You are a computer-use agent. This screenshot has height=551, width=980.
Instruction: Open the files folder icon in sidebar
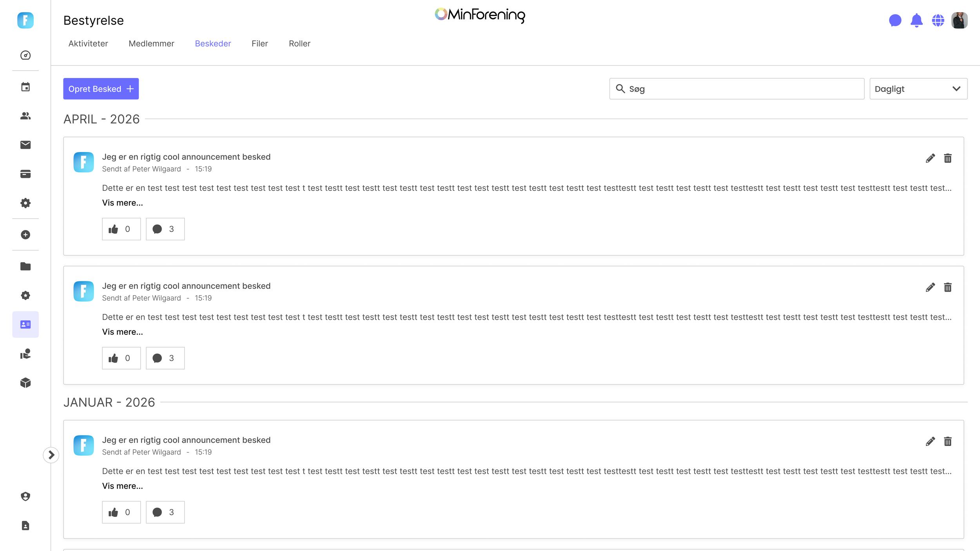[x=25, y=266]
